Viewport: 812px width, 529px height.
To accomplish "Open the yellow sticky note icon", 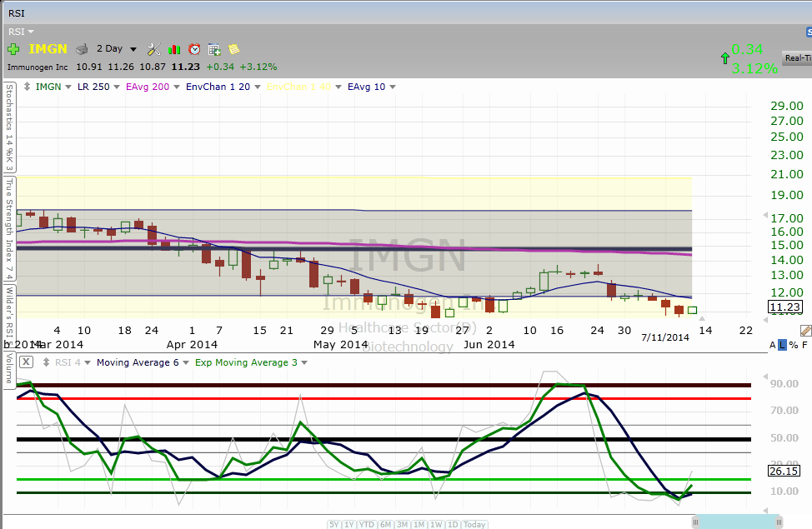I will pyautogui.click(x=233, y=49).
